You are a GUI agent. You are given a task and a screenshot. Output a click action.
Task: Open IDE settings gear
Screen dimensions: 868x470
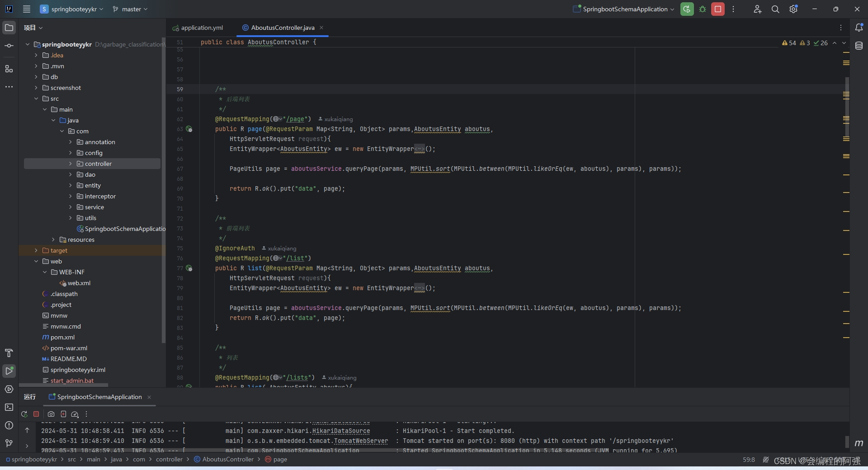coord(793,9)
